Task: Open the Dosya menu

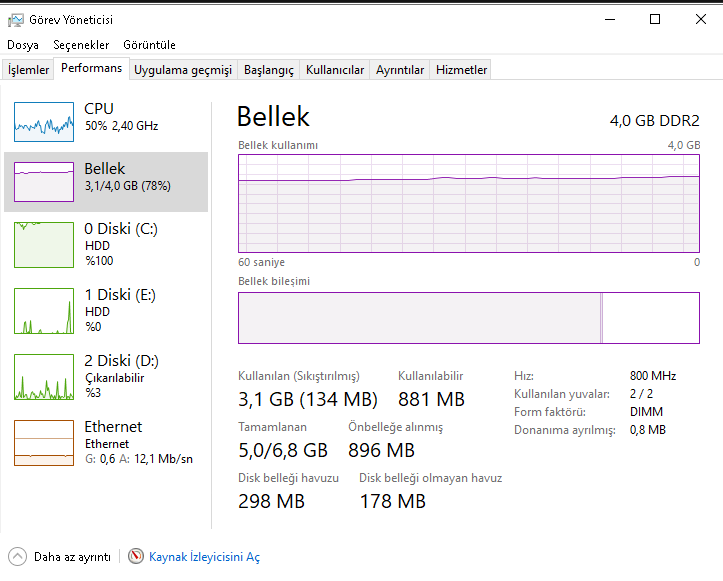Action: 23,45
